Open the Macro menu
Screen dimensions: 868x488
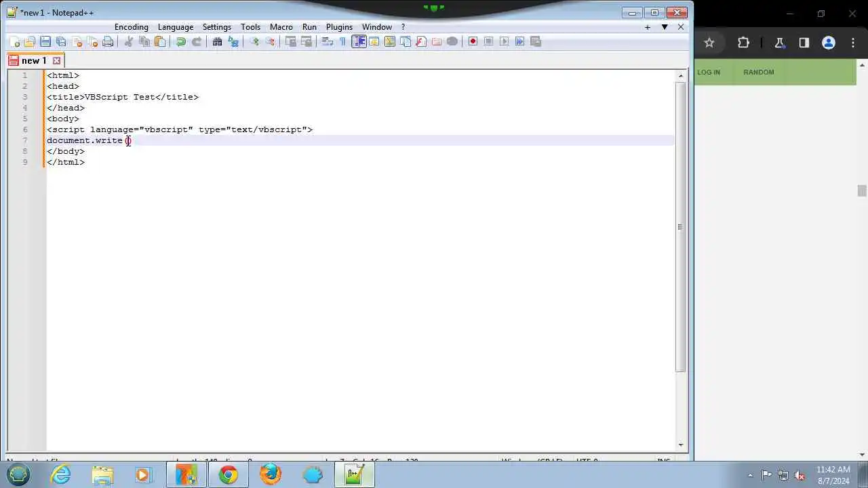pos(281,27)
